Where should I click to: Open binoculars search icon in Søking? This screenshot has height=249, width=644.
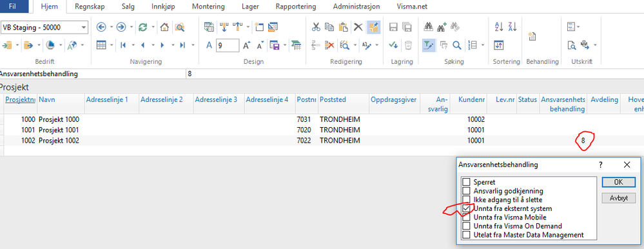coord(429,27)
